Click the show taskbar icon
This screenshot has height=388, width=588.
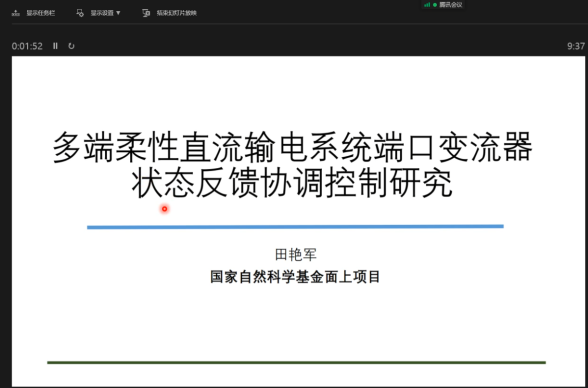point(16,13)
